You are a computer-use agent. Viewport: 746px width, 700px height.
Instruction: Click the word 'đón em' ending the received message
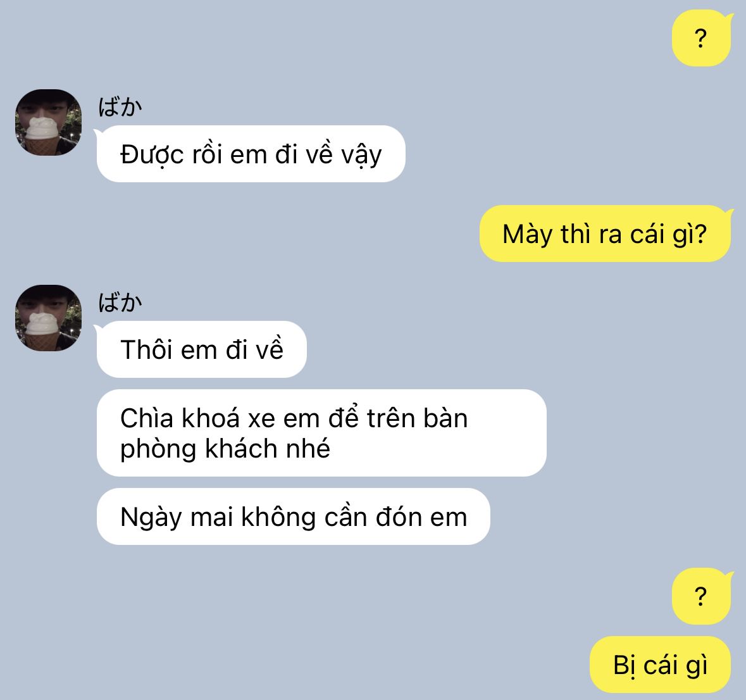[421, 517]
